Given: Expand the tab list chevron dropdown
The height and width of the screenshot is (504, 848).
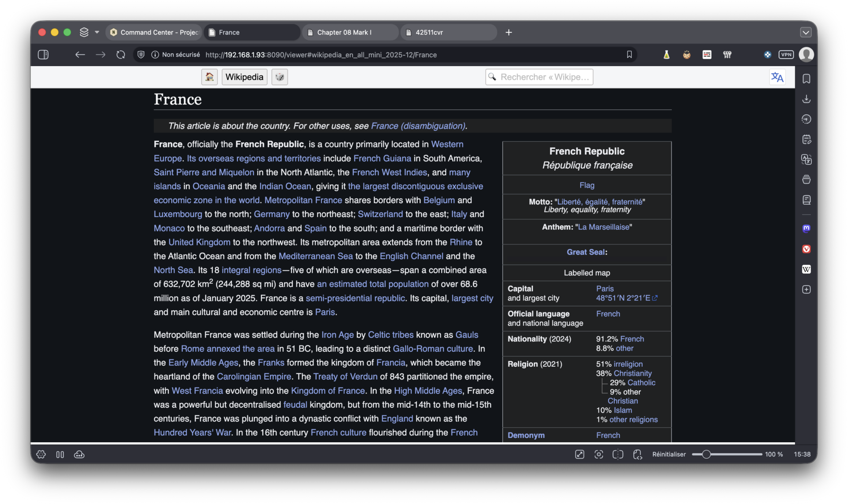Looking at the screenshot, I should (806, 32).
